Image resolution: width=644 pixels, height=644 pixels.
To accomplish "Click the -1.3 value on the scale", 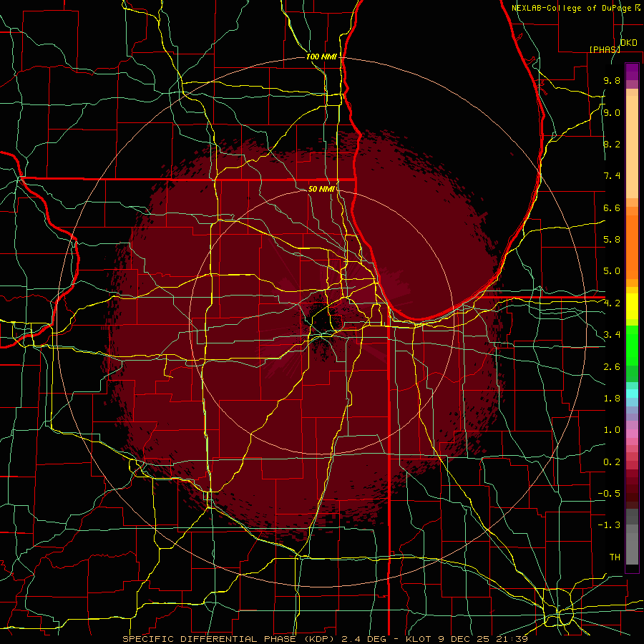I will click(x=609, y=525).
